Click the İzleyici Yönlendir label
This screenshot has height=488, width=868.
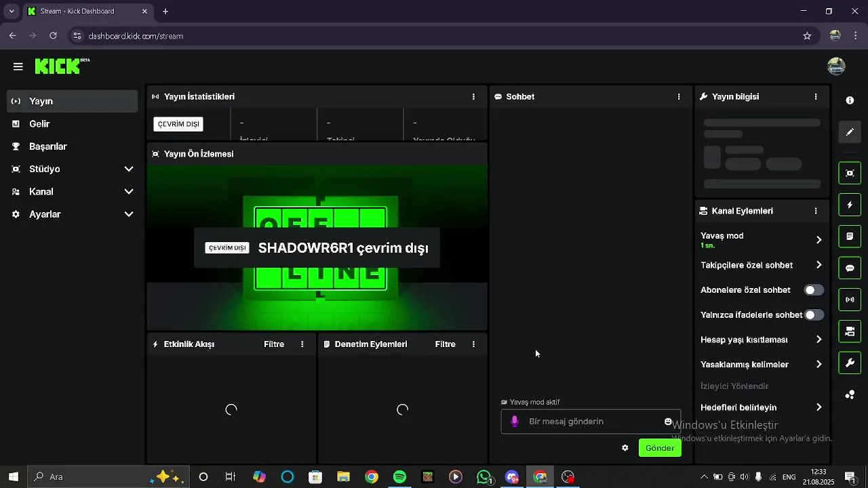click(x=734, y=386)
